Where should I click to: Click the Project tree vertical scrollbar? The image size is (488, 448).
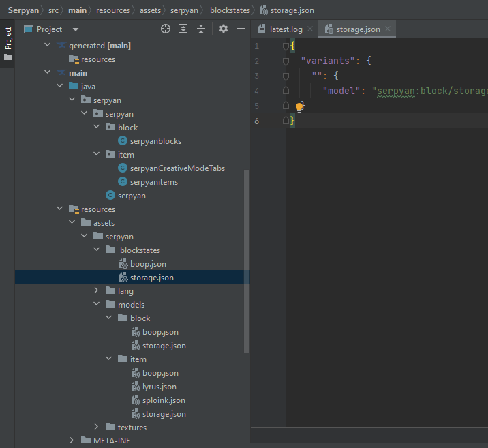247,261
